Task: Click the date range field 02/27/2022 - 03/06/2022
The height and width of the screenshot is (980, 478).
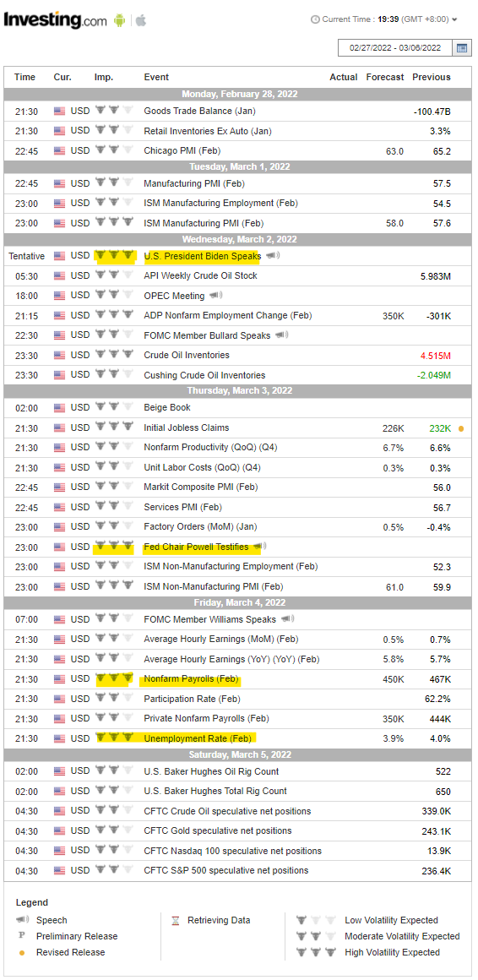Action: click(x=395, y=48)
